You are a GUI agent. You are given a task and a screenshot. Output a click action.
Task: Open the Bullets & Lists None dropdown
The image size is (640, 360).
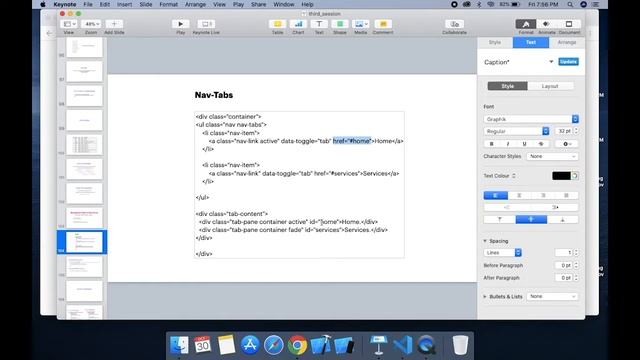(x=552, y=296)
